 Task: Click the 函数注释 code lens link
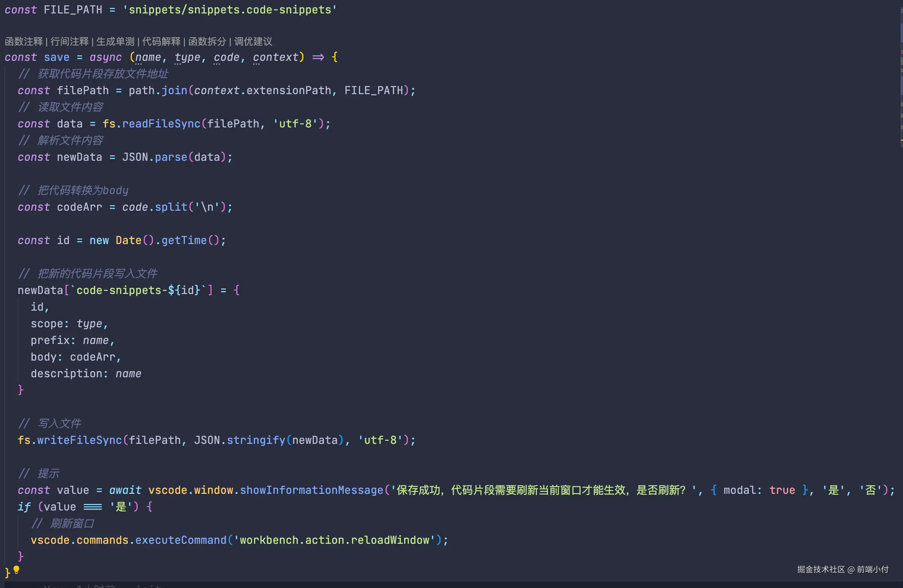point(23,41)
